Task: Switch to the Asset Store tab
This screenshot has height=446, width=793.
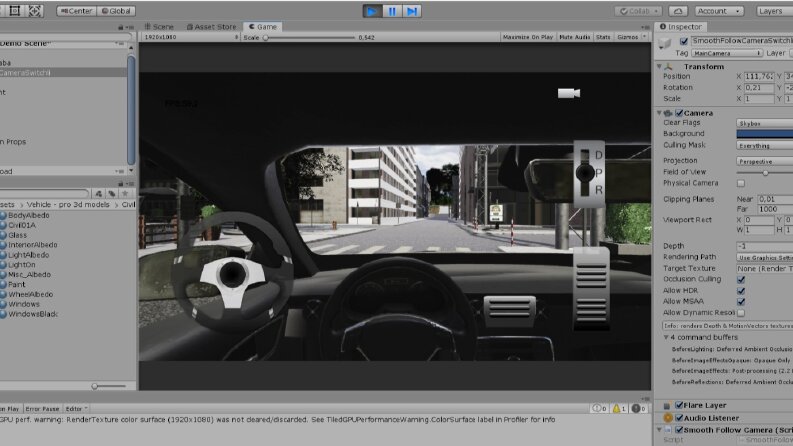Action: click(211, 27)
